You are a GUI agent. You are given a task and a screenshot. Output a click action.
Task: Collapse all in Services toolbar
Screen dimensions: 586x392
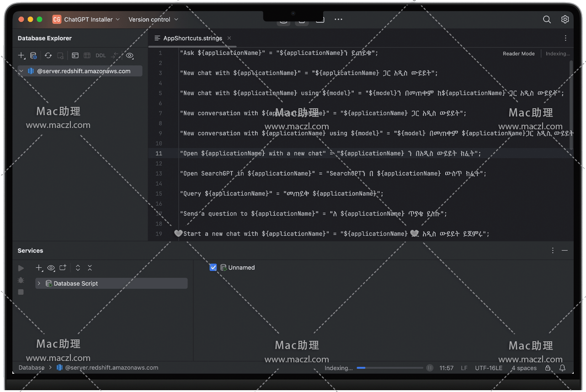point(90,268)
